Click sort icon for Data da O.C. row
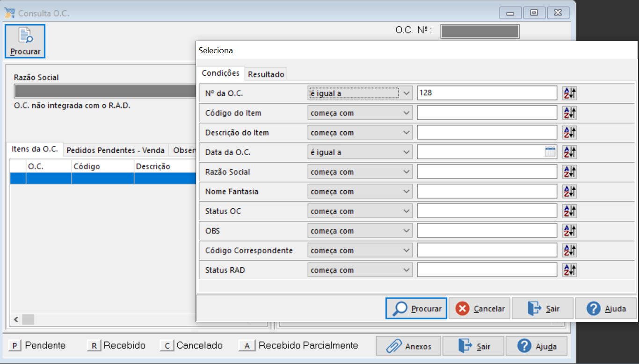 pos(569,152)
